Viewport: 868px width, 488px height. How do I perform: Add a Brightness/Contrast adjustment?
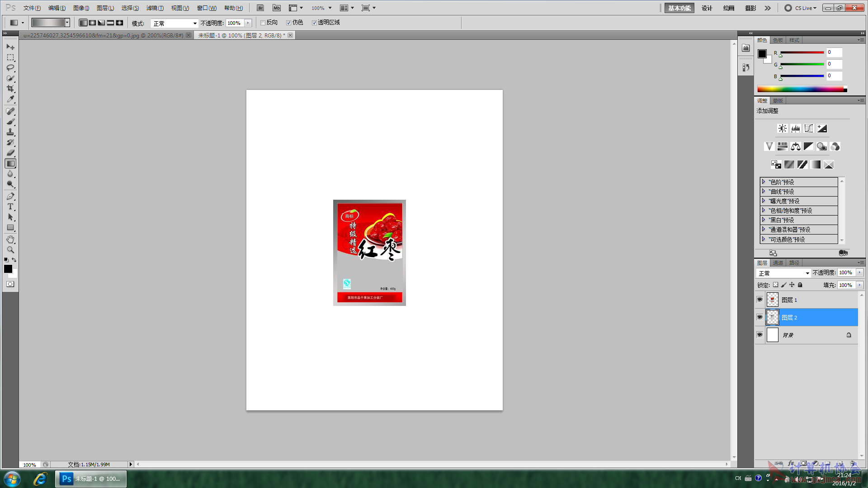point(782,128)
